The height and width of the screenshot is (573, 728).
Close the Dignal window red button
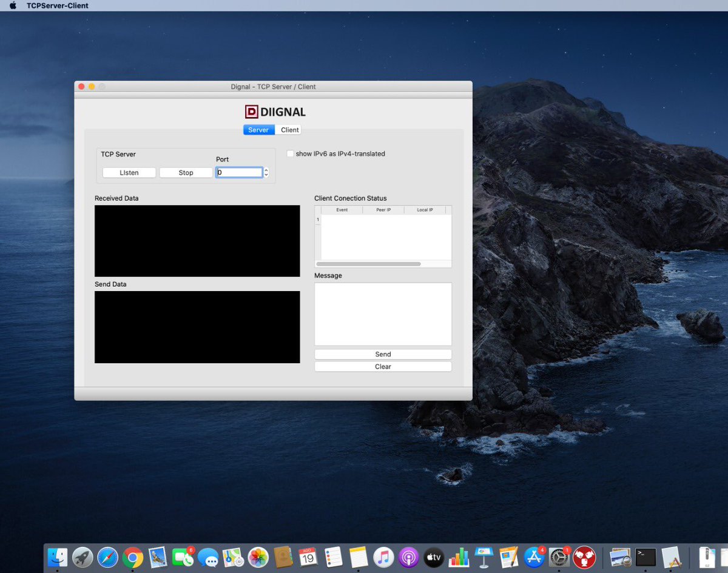tap(81, 87)
